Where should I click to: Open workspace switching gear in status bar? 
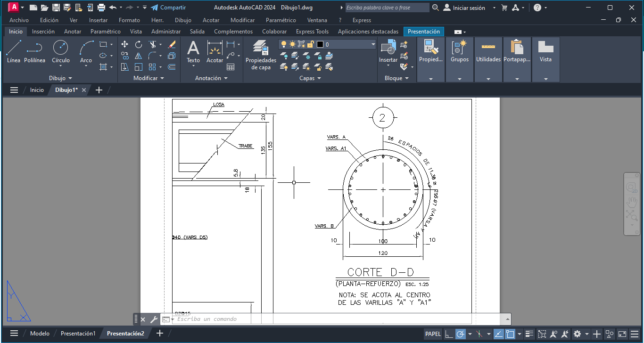[578, 334]
